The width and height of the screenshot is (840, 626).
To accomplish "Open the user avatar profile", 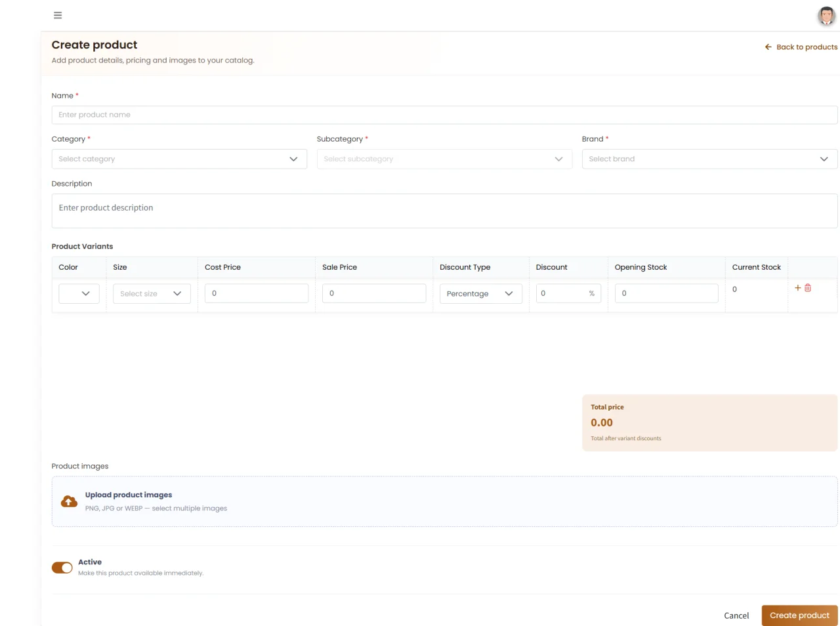I will point(826,16).
